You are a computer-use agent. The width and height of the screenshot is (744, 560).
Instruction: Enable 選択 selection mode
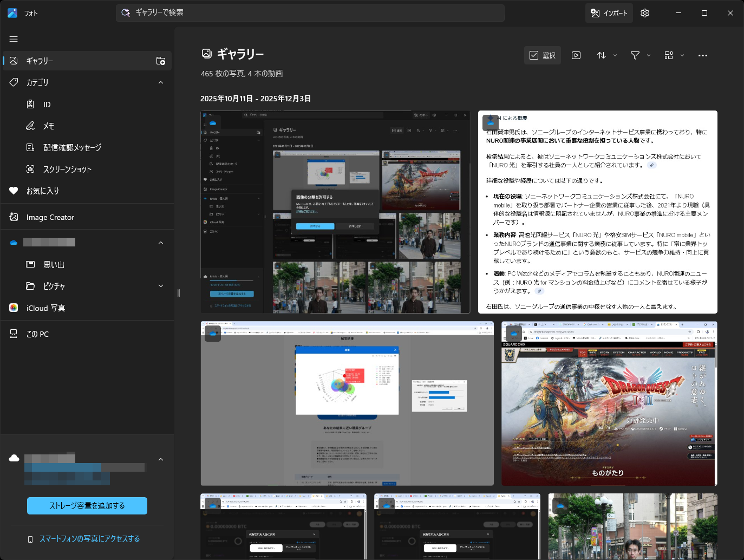pyautogui.click(x=542, y=55)
